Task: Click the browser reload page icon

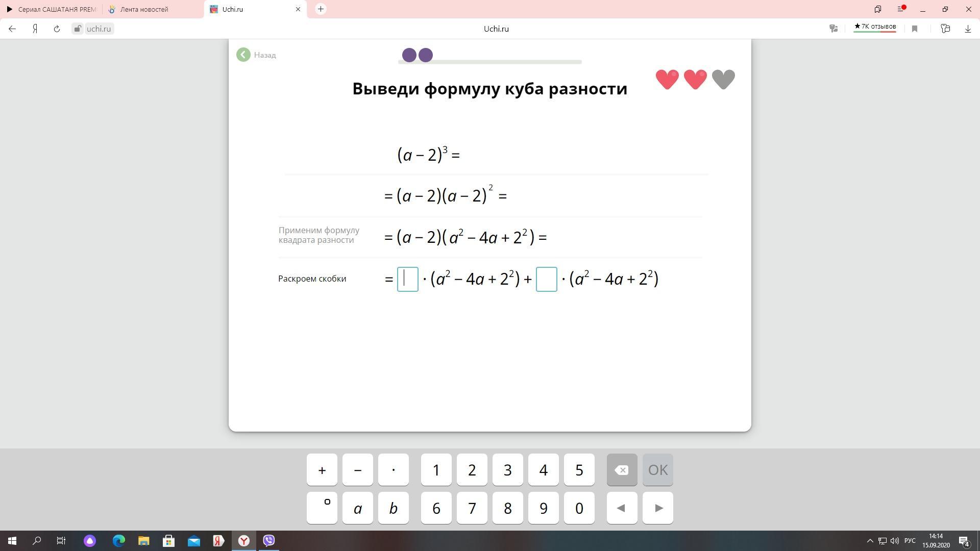Action: click(57, 29)
